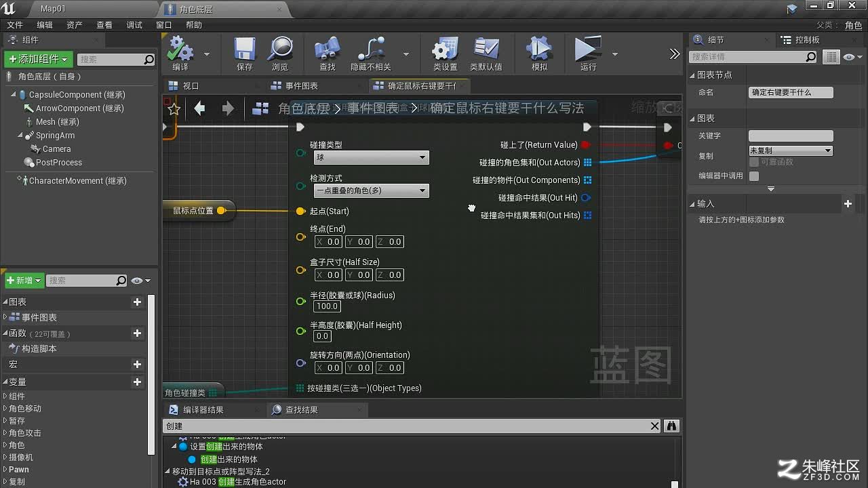Click the search icon in 组件 panel

point(149,60)
